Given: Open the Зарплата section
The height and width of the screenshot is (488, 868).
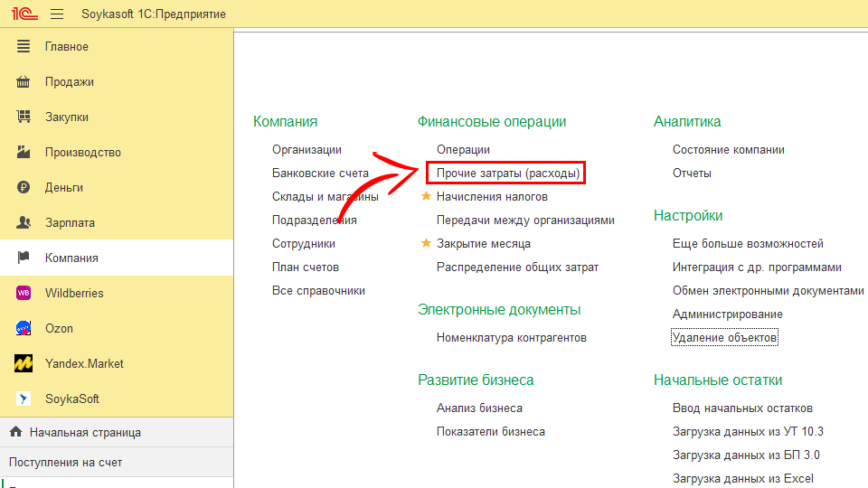Looking at the screenshot, I should [x=70, y=223].
